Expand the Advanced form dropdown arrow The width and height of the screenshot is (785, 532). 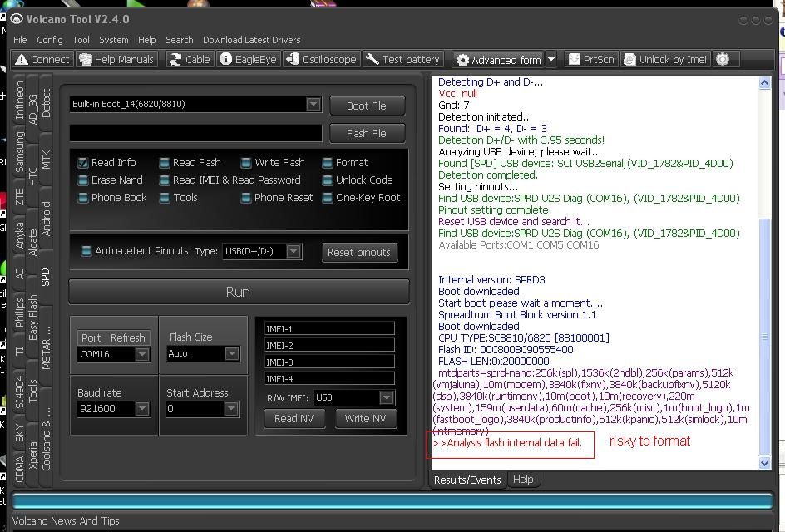click(x=551, y=60)
